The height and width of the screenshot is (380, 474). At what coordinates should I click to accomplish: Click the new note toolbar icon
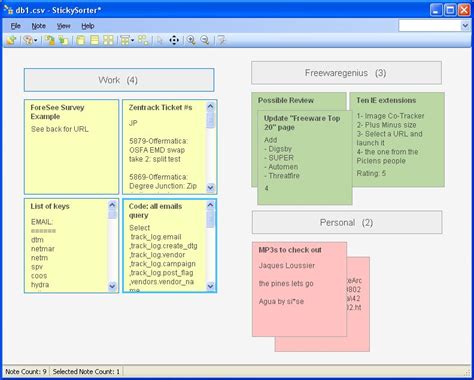click(x=11, y=40)
